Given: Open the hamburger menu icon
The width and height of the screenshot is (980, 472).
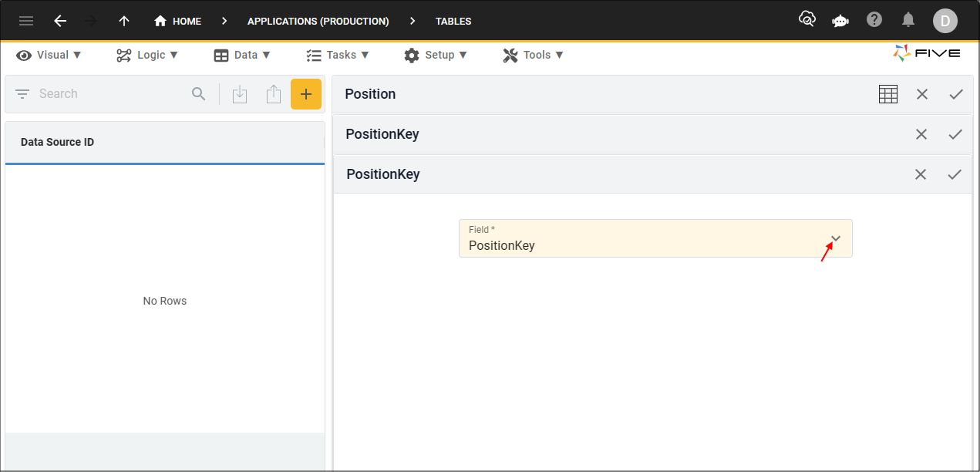Looking at the screenshot, I should [x=25, y=21].
